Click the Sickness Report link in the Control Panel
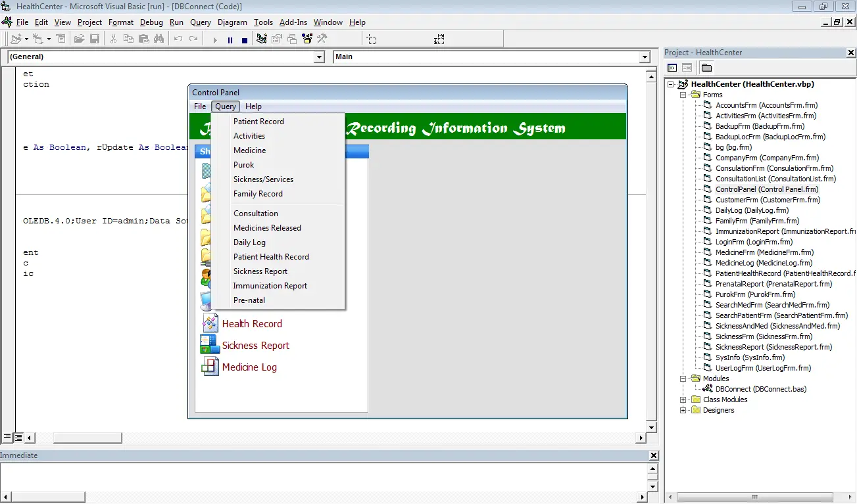This screenshot has width=857, height=504. click(256, 346)
